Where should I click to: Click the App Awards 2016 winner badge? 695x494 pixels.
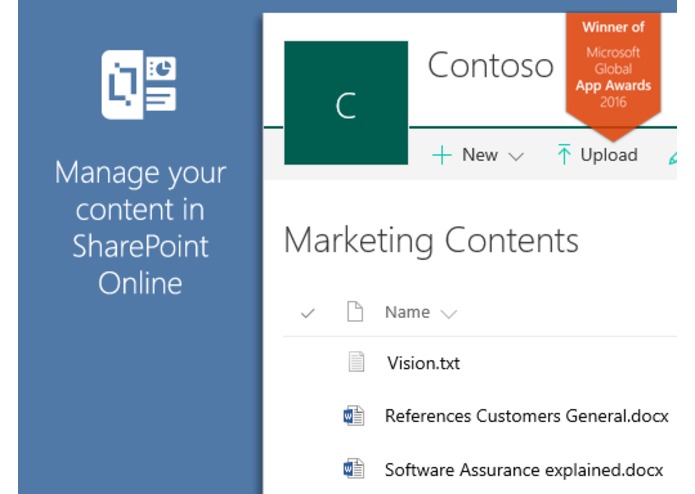(613, 75)
